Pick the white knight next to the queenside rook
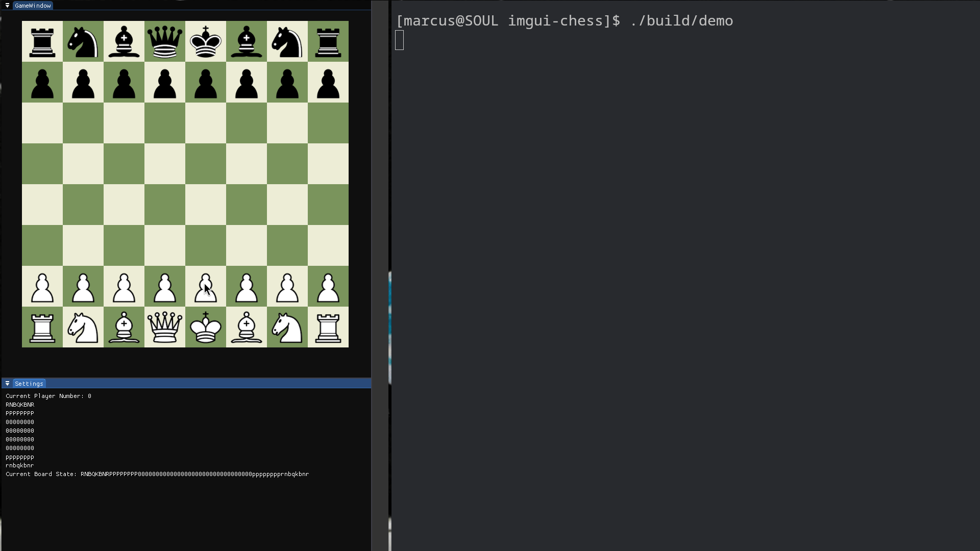 pyautogui.click(x=83, y=327)
